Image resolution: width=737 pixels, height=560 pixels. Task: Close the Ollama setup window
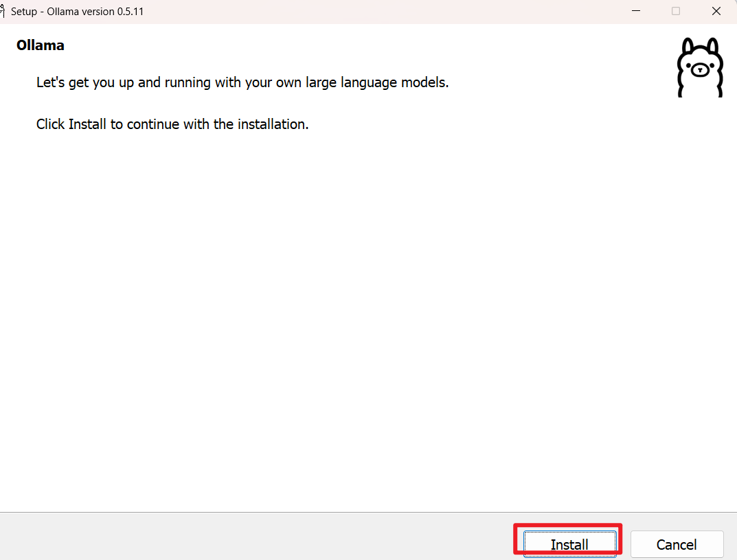pos(716,11)
